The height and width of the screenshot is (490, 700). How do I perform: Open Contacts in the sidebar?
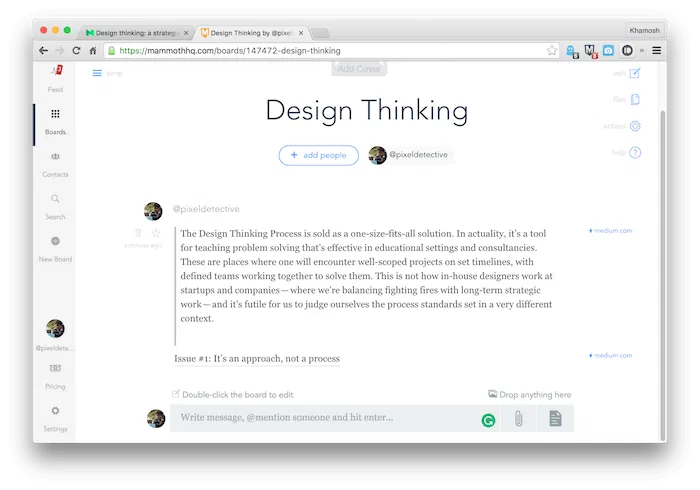click(55, 156)
